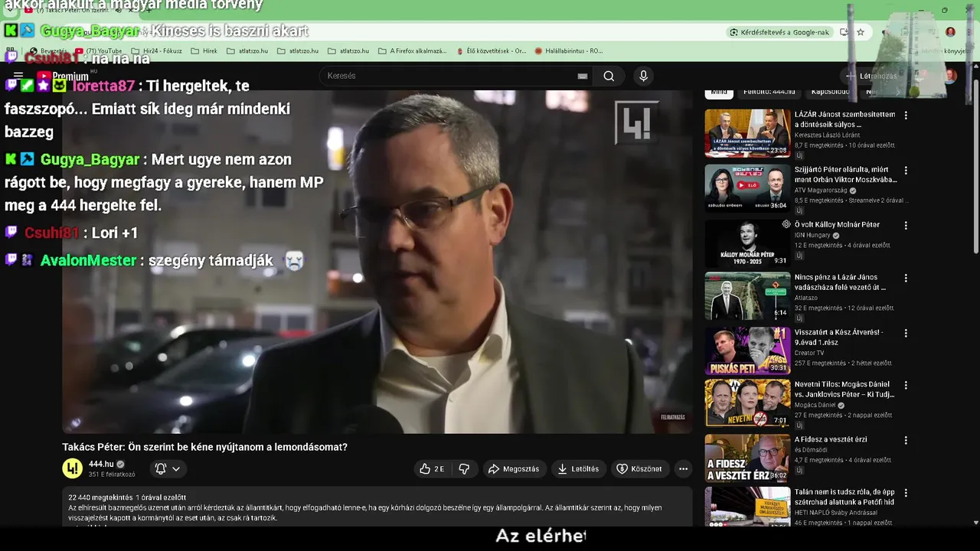980x551 pixels.
Task: Bookmark this page with star icon
Action: point(861,32)
